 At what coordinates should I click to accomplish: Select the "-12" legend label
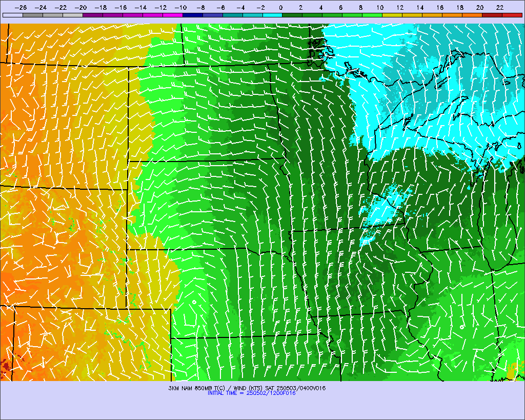pyautogui.click(x=160, y=8)
